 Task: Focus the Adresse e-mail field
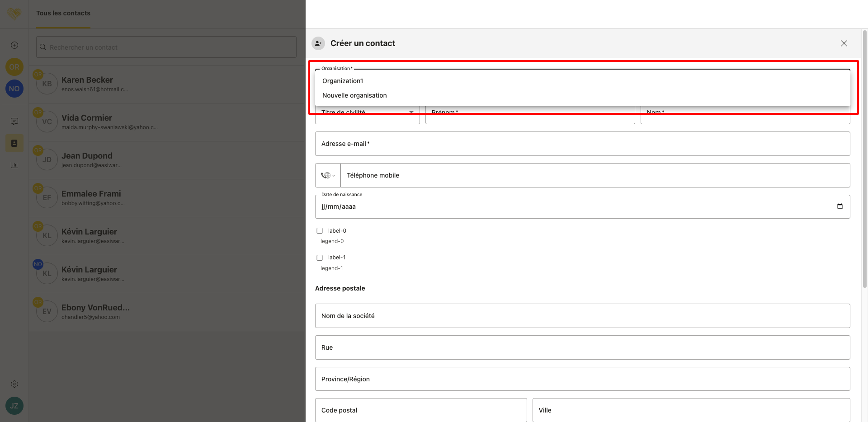tap(582, 144)
